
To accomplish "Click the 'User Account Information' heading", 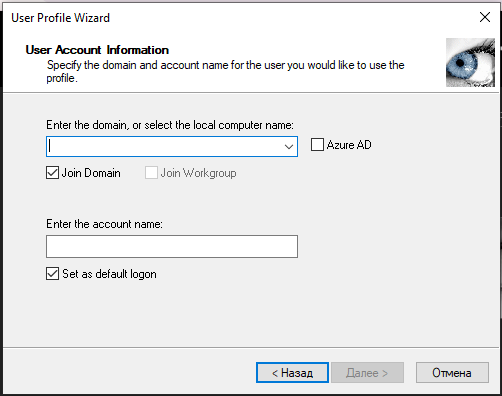I will coord(97,50).
